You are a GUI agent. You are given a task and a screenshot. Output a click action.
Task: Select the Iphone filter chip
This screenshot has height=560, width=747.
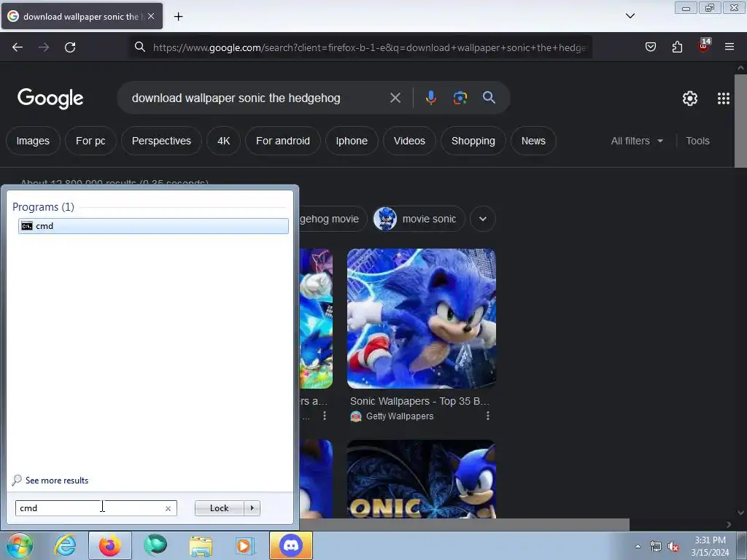352,141
